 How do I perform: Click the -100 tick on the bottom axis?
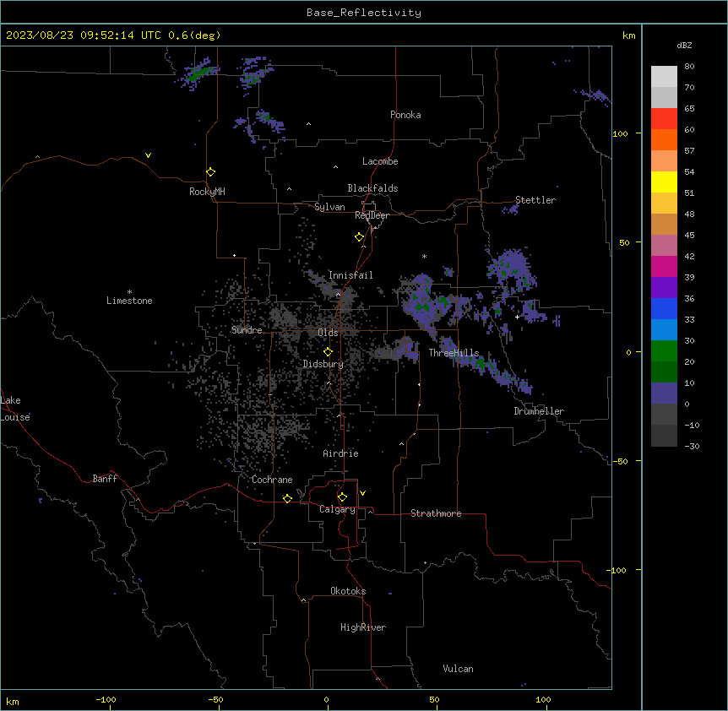[106, 699]
